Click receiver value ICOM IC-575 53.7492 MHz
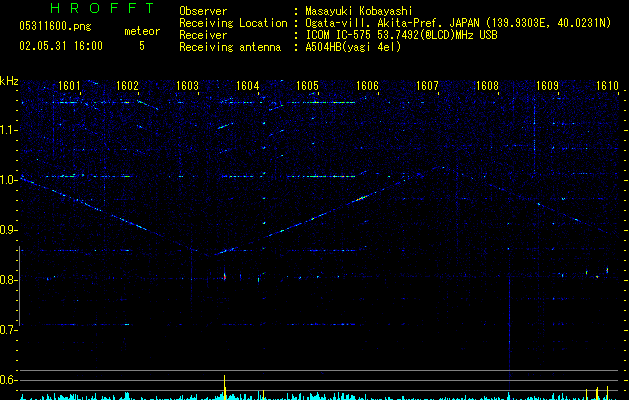 click(x=401, y=35)
